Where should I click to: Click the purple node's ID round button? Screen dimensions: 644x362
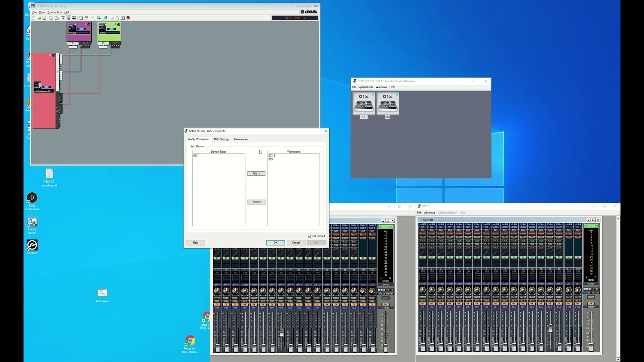(x=89, y=25)
